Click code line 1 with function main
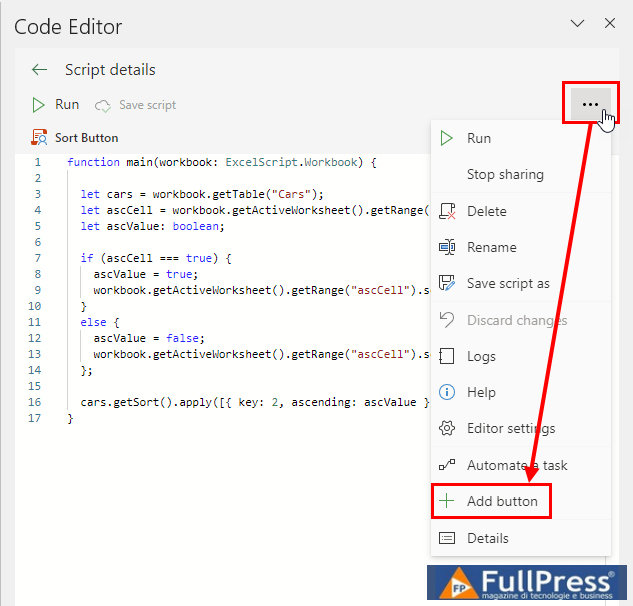Image resolution: width=633 pixels, height=606 pixels. [222, 162]
